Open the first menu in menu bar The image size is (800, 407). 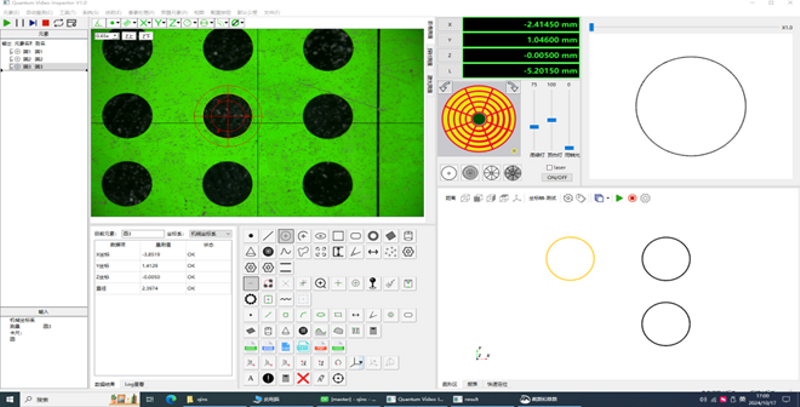(12, 12)
